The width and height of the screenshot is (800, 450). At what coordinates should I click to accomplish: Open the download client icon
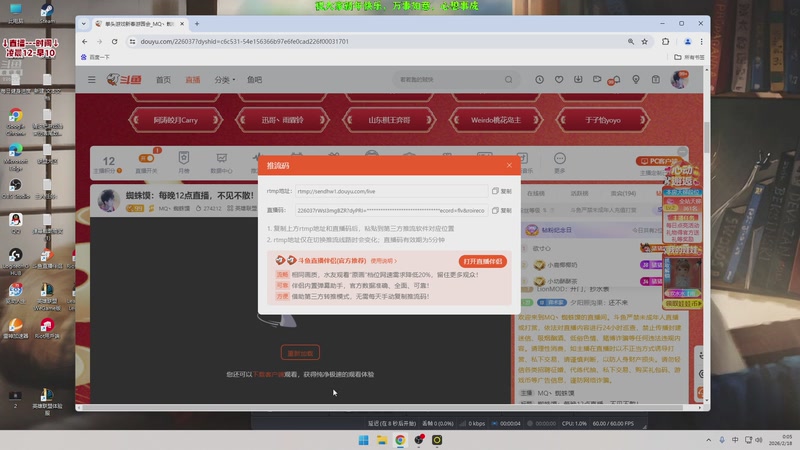click(578, 80)
